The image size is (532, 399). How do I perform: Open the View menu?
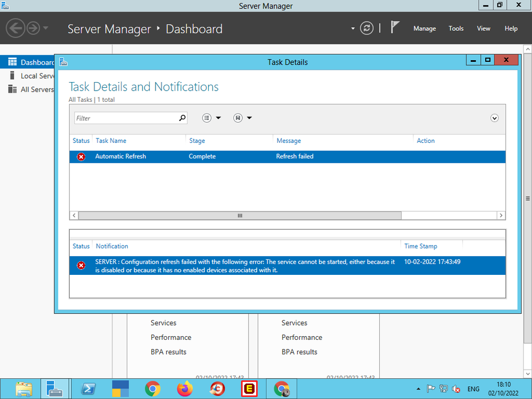[484, 29]
